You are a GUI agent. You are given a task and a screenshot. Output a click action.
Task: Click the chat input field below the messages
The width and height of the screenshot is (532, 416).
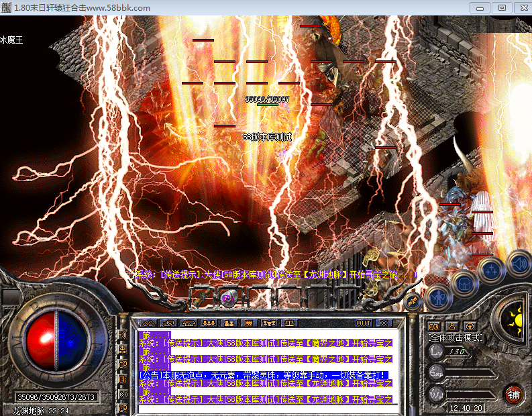click(268, 409)
